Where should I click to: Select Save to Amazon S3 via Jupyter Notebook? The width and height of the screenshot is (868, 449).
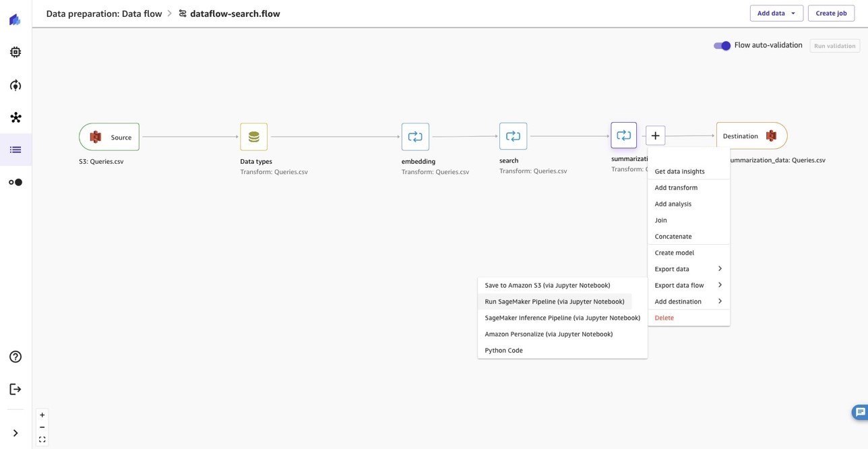(x=563, y=285)
